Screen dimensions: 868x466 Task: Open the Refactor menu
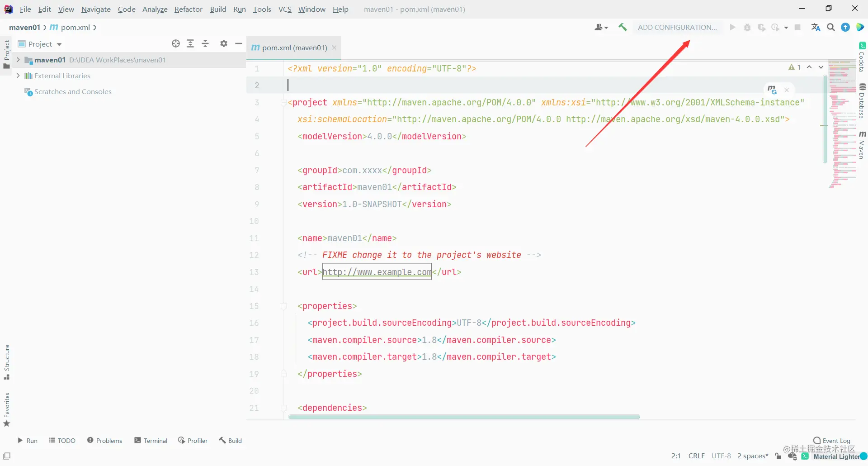click(x=189, y=9)
